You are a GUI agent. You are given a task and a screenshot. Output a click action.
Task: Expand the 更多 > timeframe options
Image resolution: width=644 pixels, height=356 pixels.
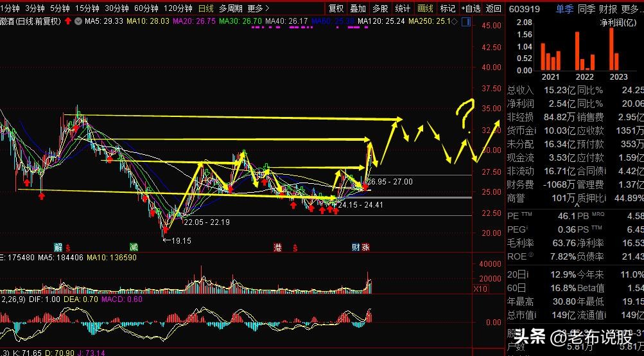pos(258,8)
